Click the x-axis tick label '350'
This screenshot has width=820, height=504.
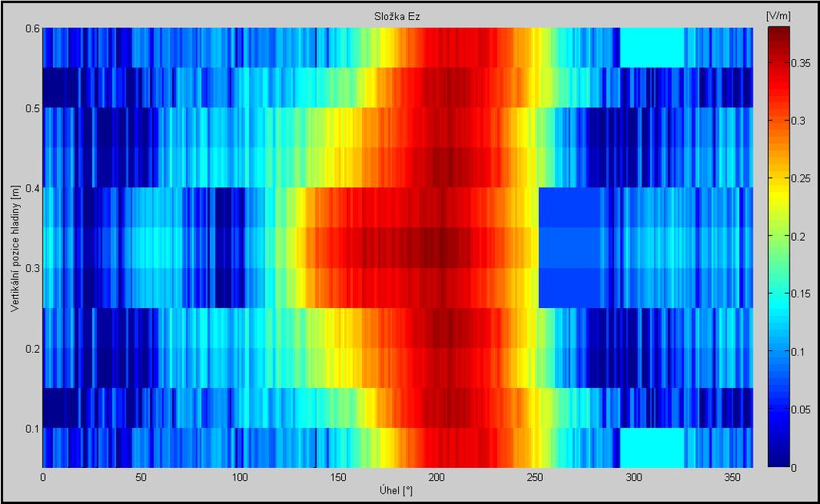point(732,478)
